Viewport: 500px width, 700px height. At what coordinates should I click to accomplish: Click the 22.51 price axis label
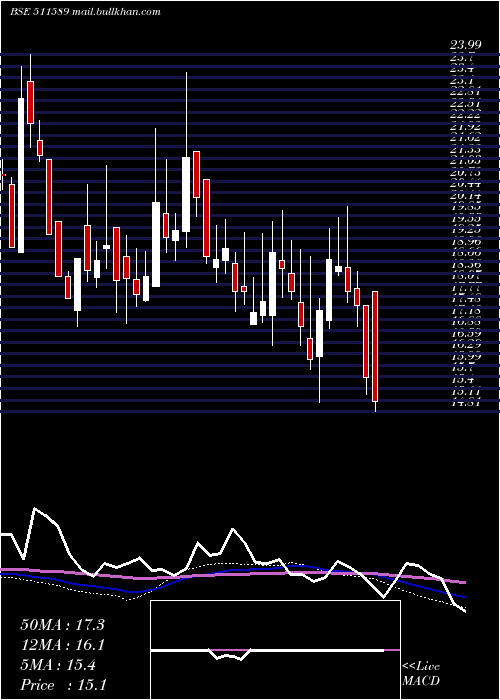(x=465, y=104)
